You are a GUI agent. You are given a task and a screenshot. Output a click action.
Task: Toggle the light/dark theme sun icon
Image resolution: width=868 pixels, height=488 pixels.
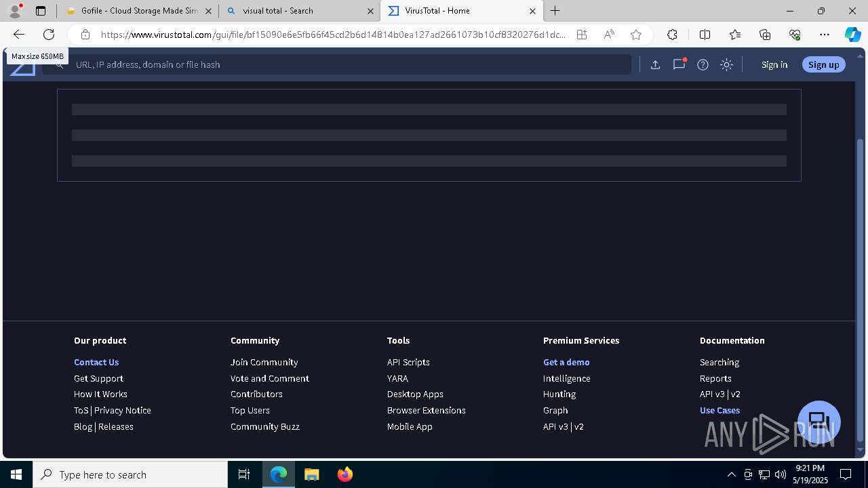(x=726, y=64)
